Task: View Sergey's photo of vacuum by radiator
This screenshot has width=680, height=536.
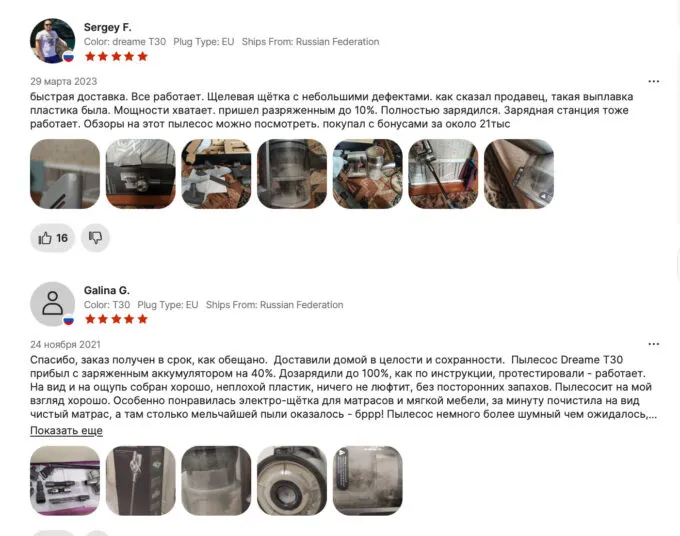Action: (443, 174)
